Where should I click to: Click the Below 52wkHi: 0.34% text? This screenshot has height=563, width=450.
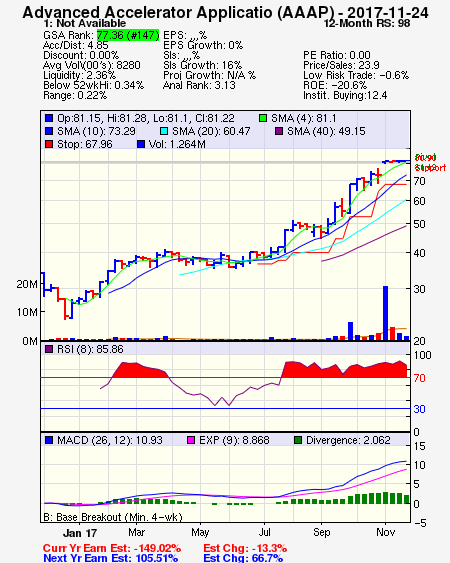point(93,85)
